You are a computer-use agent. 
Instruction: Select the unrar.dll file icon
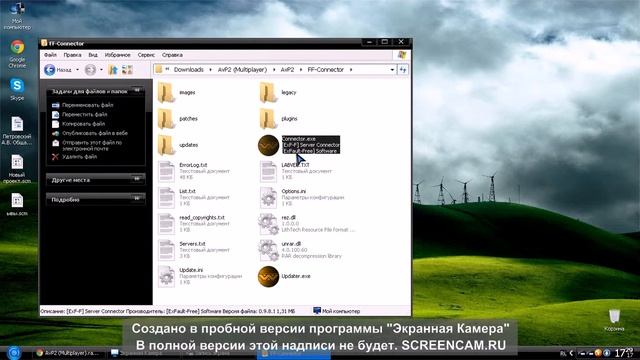[268, 250]
